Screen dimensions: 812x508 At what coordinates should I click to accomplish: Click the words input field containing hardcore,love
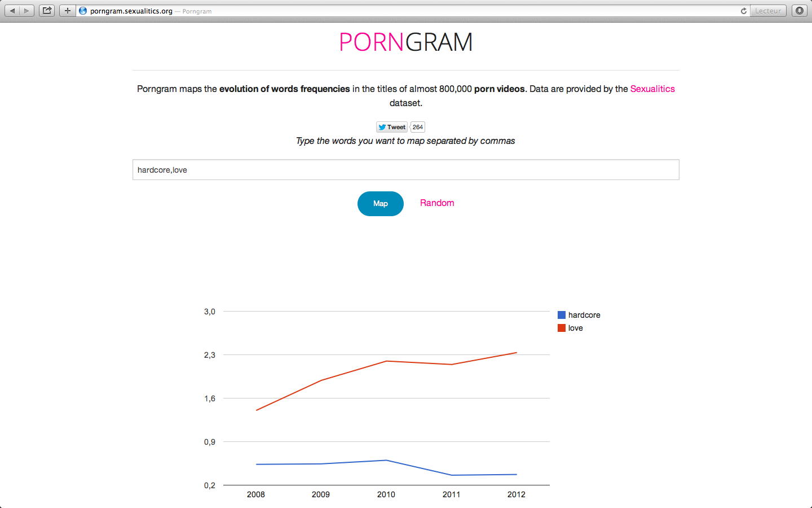pos(405,170)
